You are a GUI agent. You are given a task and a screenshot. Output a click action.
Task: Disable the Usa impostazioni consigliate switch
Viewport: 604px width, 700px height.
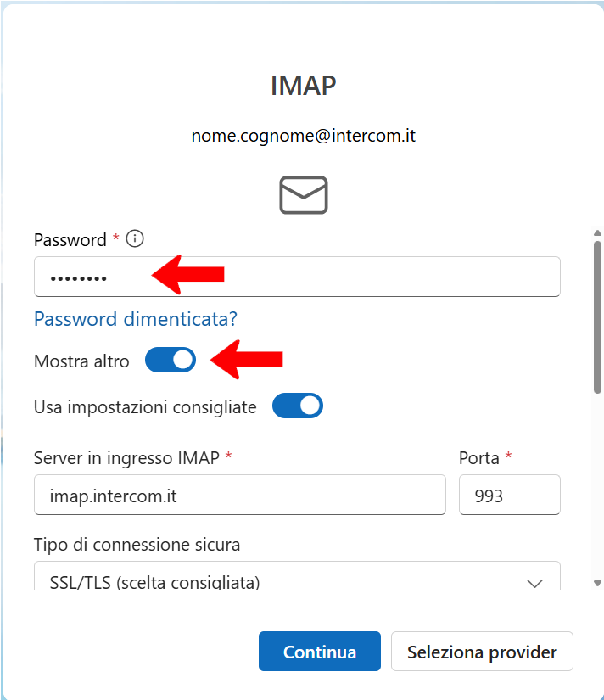(297, 406)
